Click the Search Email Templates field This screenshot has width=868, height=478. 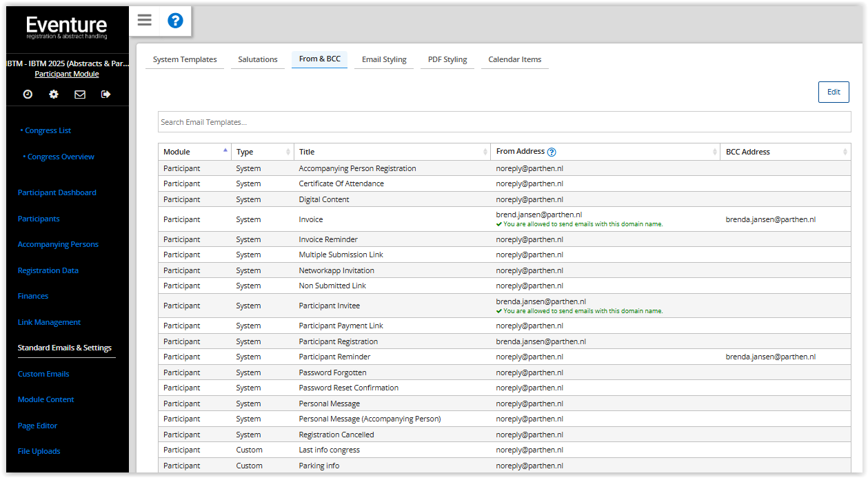[504, 122]
